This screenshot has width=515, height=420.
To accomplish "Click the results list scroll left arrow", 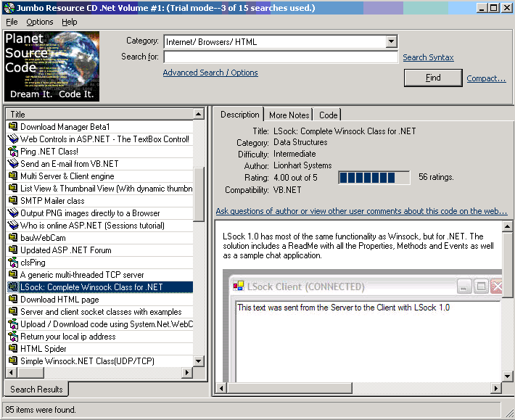I will pos(12,372).
